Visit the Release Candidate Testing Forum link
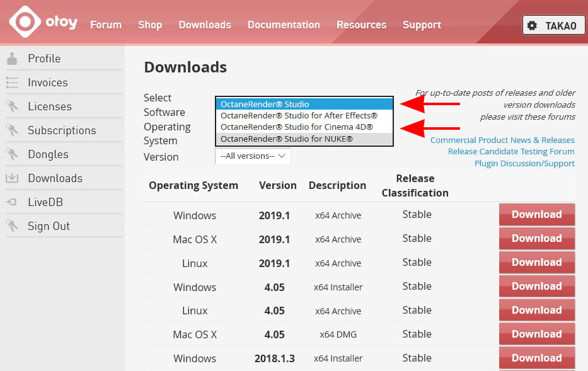The height and width of the screenshot is (371, 588). (x=511, y=151)
